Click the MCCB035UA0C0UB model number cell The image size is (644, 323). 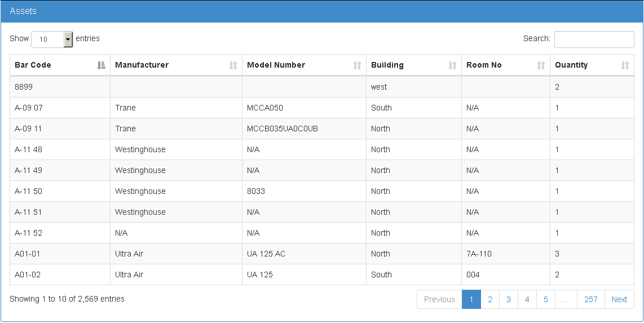(282, 129)
